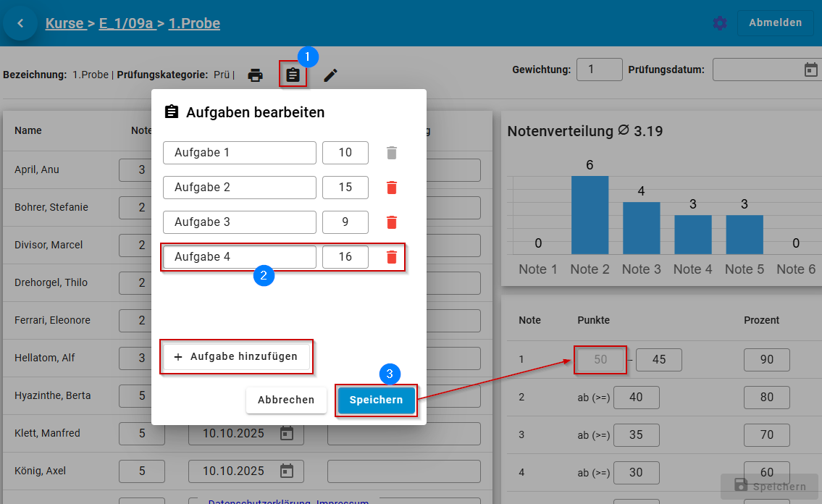Remove Aufgabe 4 via its trash icon
Image resolution: width=822 pixels, height=504 pixels.
pyautogui.click(x=392, y=257)
